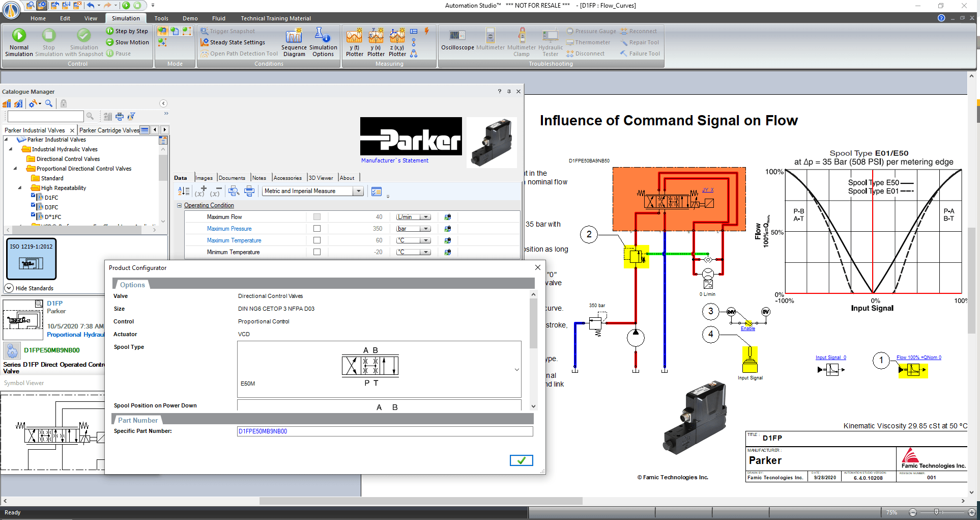Open the Metric and Imperial Measure dropdown
This screenshot has height=520, width=980.
[359, 191]
